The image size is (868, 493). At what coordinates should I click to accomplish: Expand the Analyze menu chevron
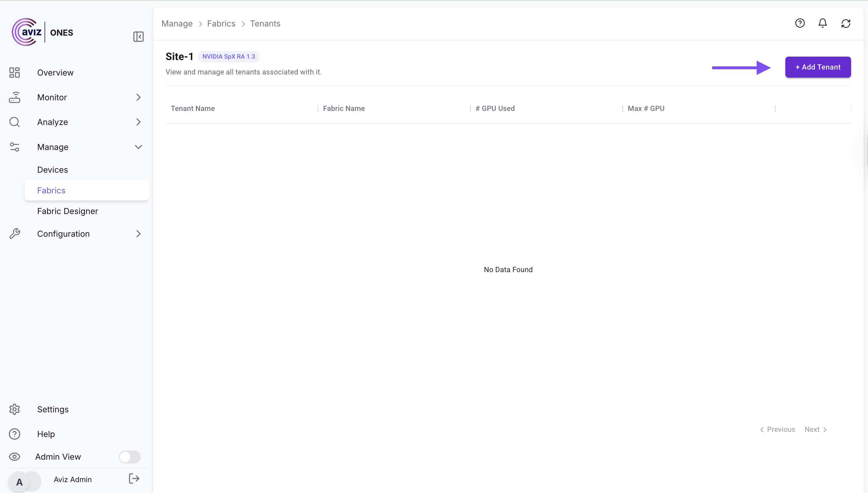point(138,122)
